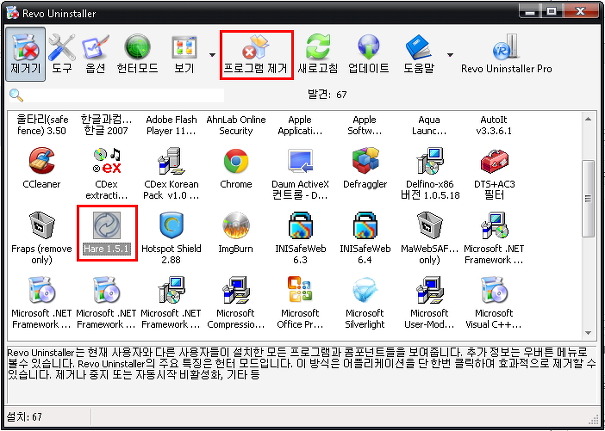
Task: Click the 프로그램 제거 uninstall button
Action: coord(256,55)
